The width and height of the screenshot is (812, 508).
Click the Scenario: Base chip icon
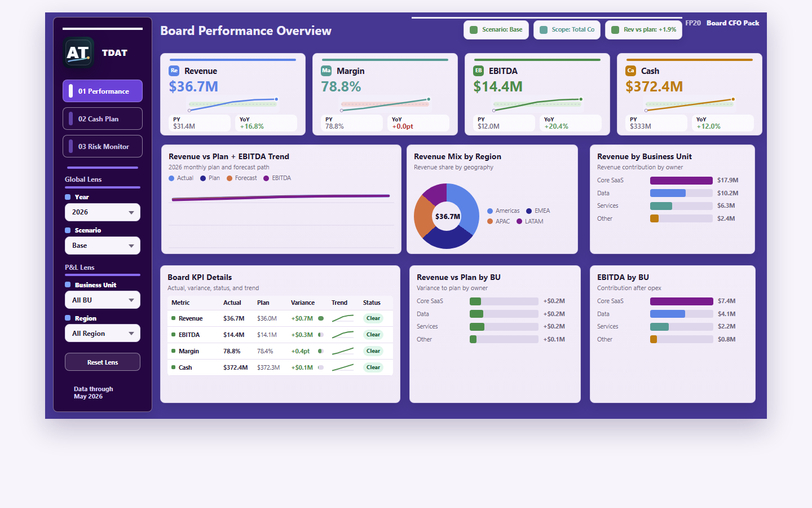(474, 30)
